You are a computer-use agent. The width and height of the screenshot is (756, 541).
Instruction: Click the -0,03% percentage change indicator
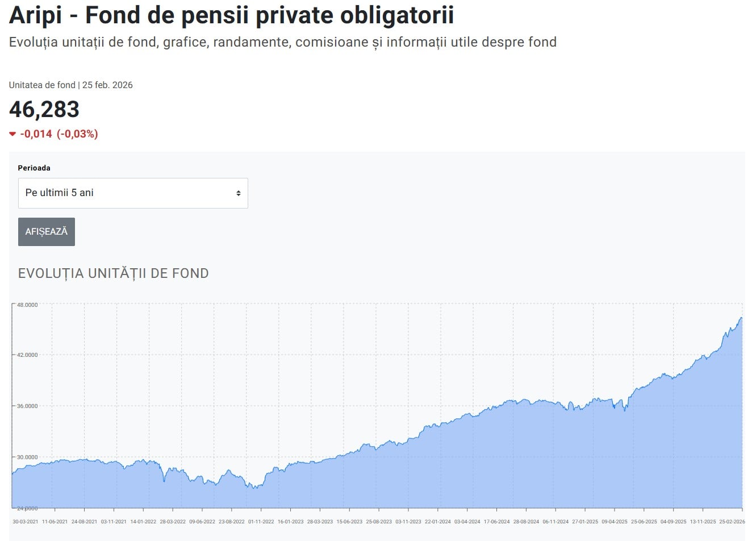click(77, 134)
